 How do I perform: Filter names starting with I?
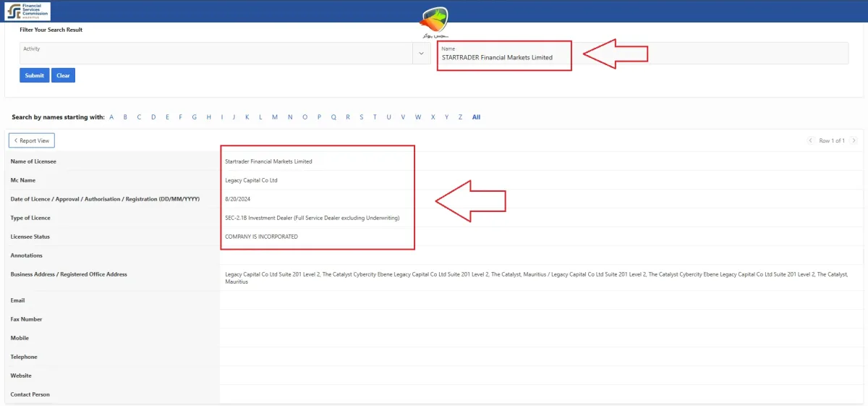pyautogui.click(x=222, y=117)
